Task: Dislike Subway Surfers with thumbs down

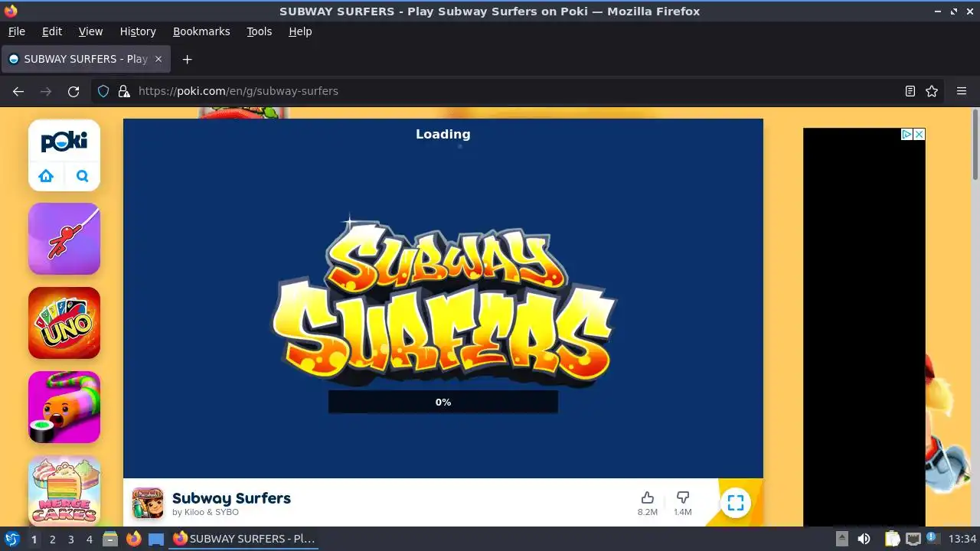Action: (x=683, y=497)
